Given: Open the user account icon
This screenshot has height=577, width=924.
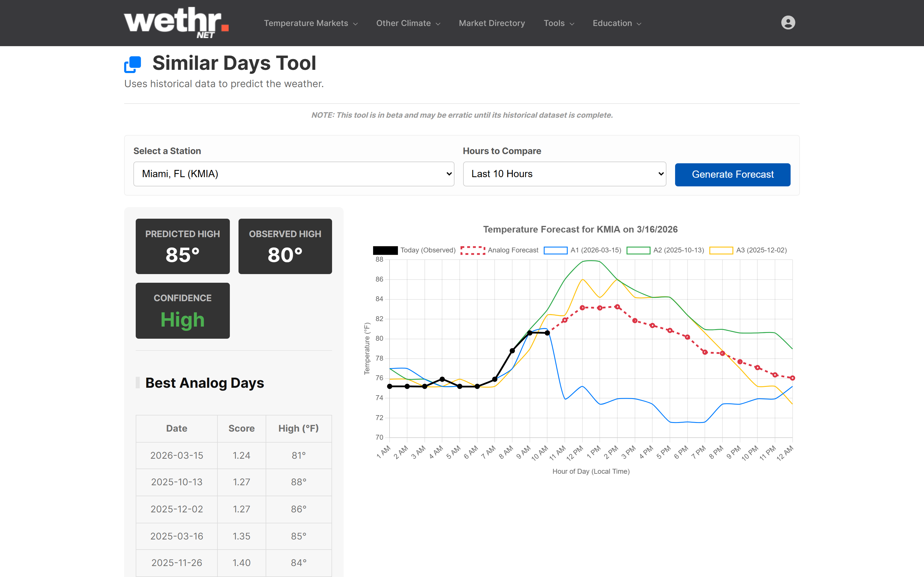Looking at the screenshot, I should click(x=788, y=23).
